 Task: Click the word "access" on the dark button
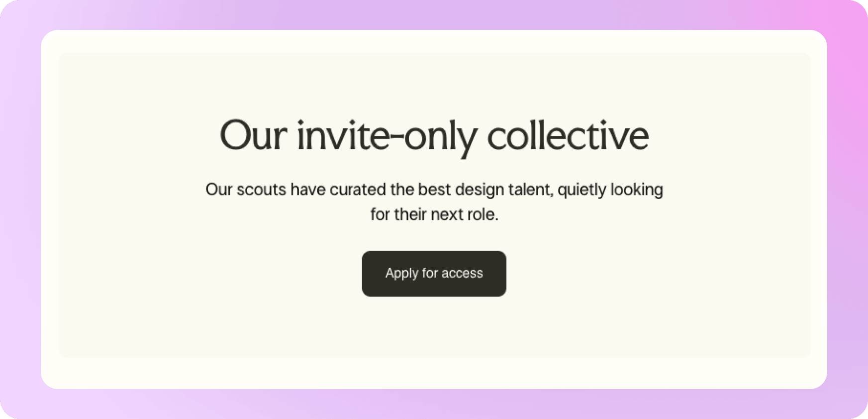pos(462,273)
